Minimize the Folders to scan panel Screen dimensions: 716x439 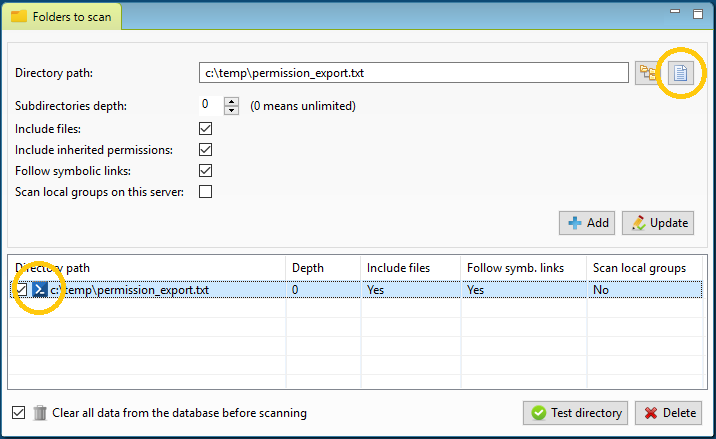[x=675, y=12]
